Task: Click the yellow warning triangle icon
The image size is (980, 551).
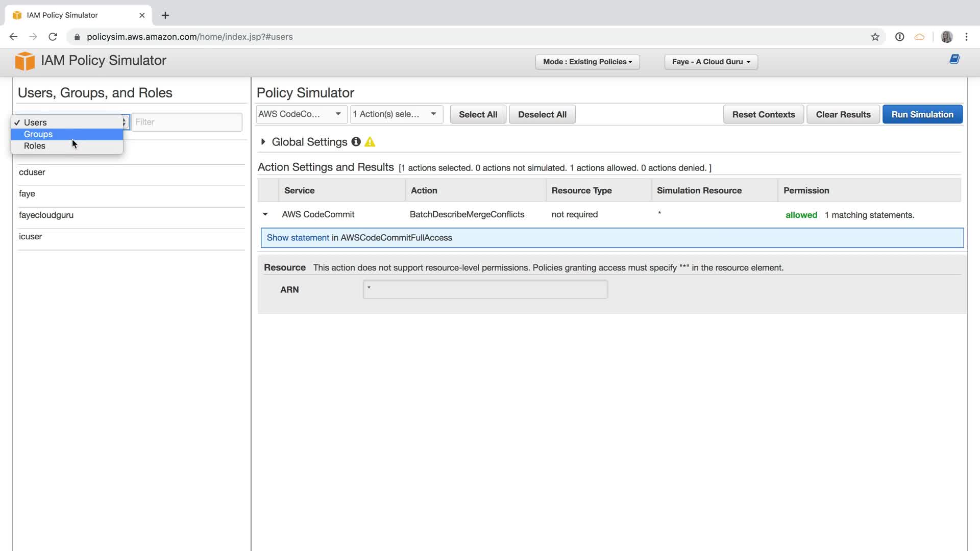Action: [370, 142]
